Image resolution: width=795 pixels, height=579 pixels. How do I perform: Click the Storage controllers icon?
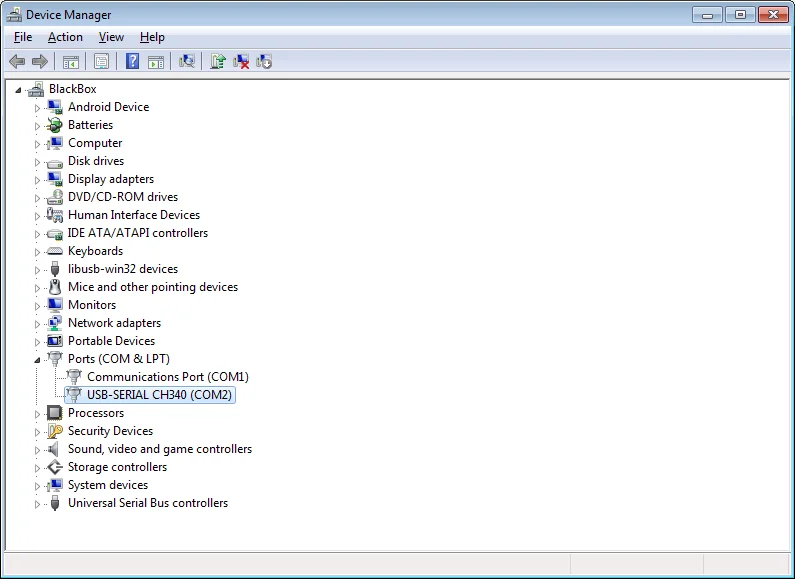[x=55, y=467]
